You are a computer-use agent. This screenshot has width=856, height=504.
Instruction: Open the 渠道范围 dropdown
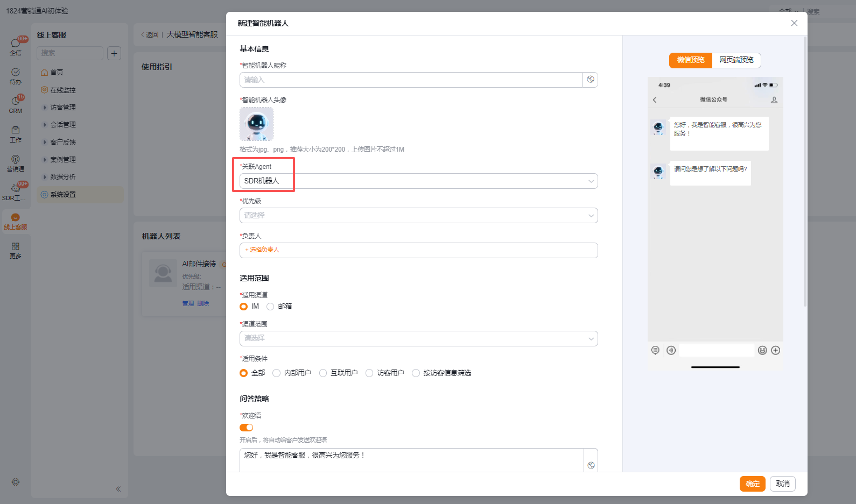coord(418,338)
